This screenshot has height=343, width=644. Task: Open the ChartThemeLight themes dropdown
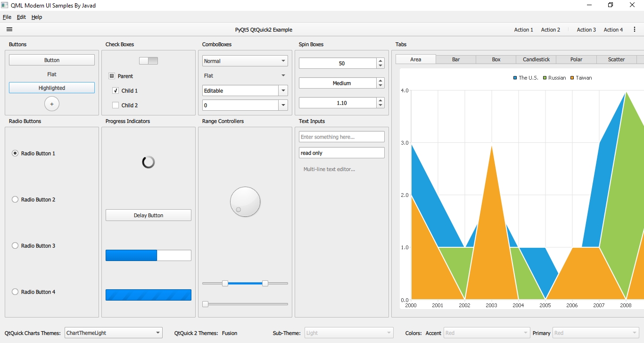[x=114, y=333]
